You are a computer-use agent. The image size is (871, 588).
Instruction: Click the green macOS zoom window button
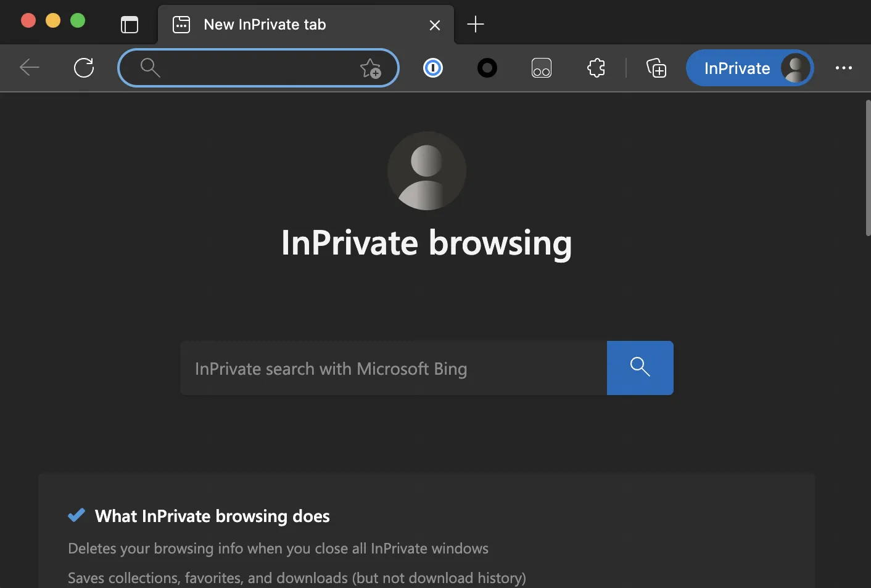(78, 20)
